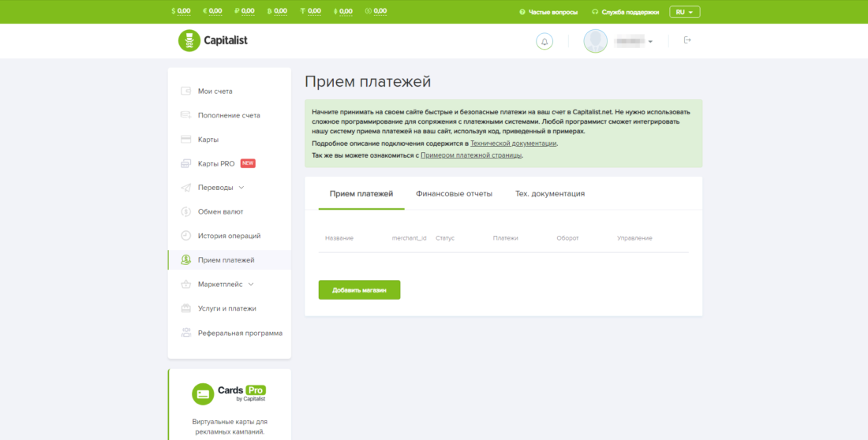Open Служба поддержки support link
This screenshot has height=440, width=868.
630,12
